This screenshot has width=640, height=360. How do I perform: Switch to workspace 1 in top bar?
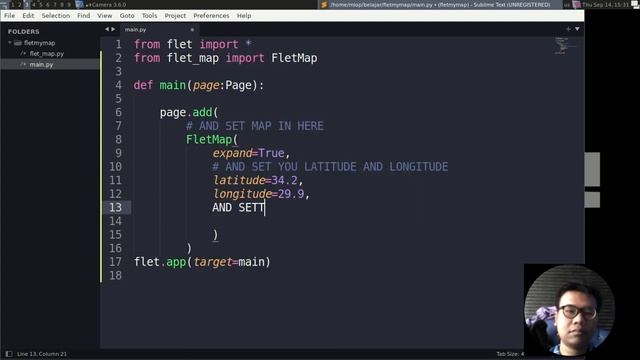12,4
